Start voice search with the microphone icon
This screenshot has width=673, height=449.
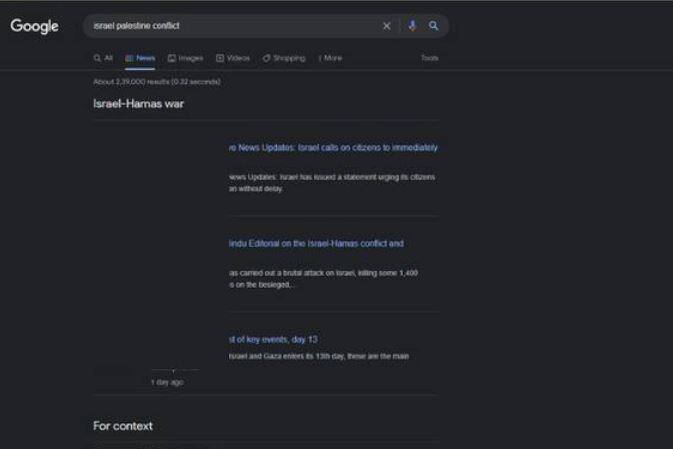pos(412,26)
